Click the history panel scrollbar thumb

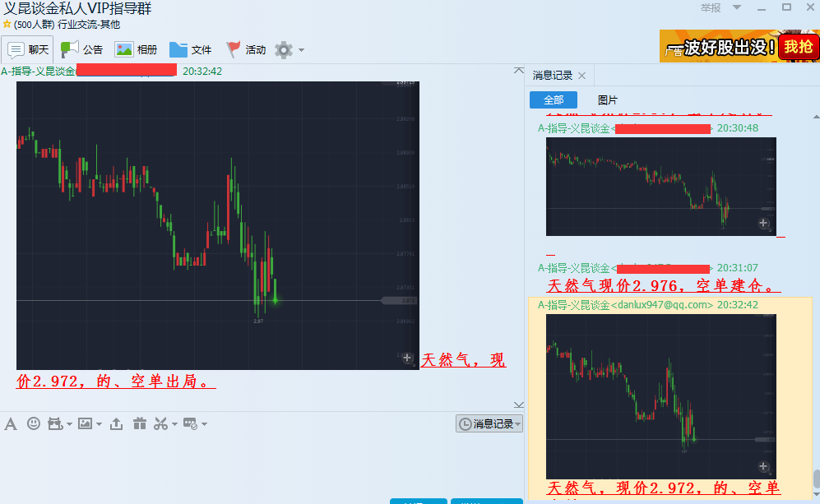click(x=817, y=478)
